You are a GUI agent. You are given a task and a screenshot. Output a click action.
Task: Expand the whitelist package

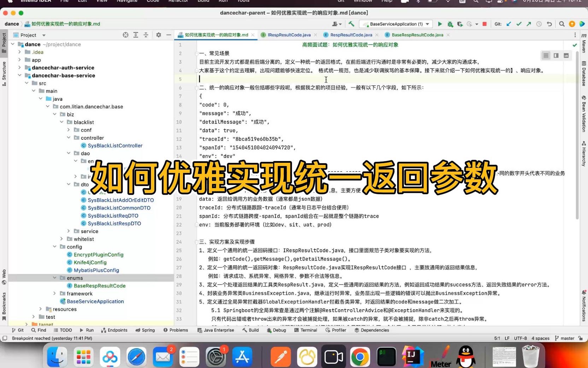61,239
